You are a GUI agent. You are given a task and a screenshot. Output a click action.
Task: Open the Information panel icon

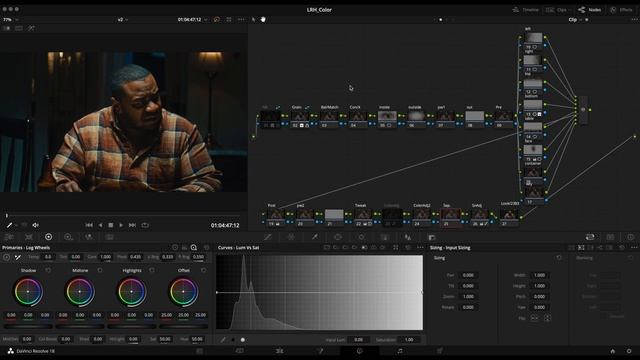tap(631, 237)
